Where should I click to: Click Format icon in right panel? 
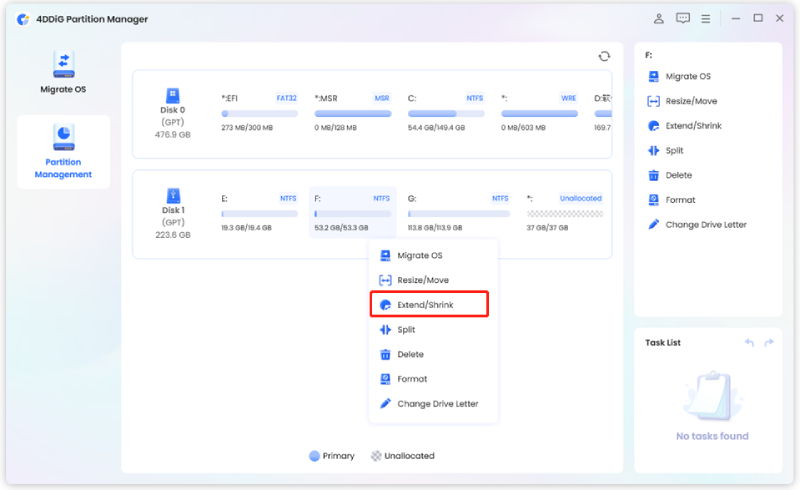654,200
